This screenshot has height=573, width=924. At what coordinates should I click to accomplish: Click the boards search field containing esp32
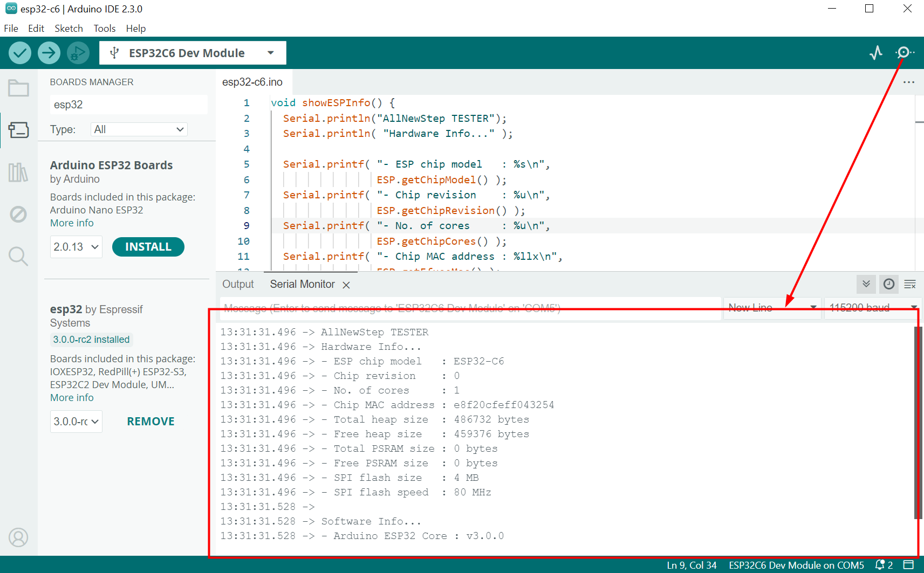pyautogui.click(x=129, y=105)
